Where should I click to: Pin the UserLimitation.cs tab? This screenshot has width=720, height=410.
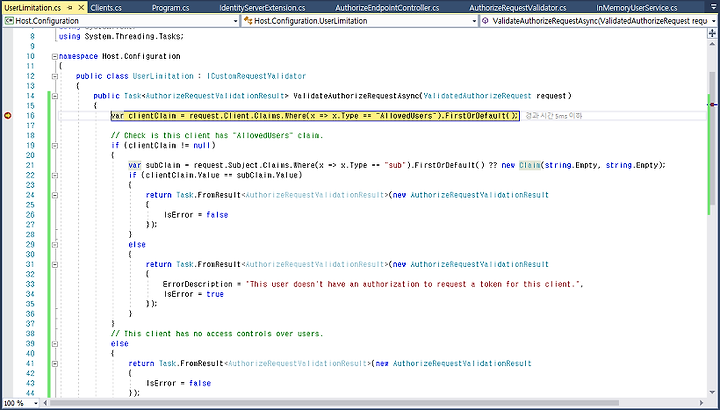(x=70, y=8)
